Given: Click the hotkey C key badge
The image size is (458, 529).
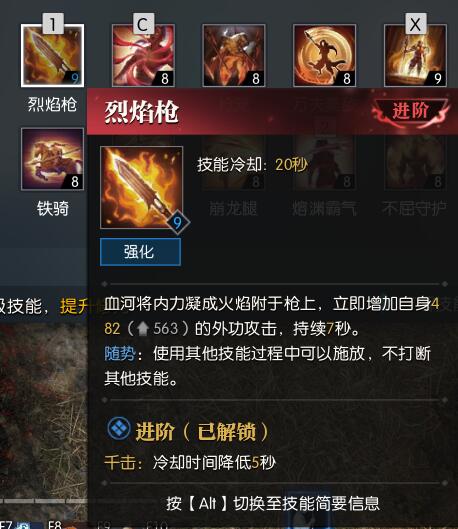Looking at the screenshot, I should 143,24.
